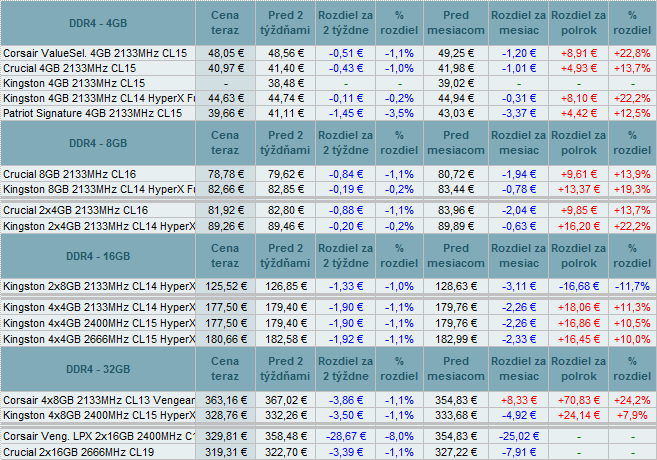Select current price 48,05 € cell
Viewport: 657px width, 460px height.
click(x=226, y=53)
